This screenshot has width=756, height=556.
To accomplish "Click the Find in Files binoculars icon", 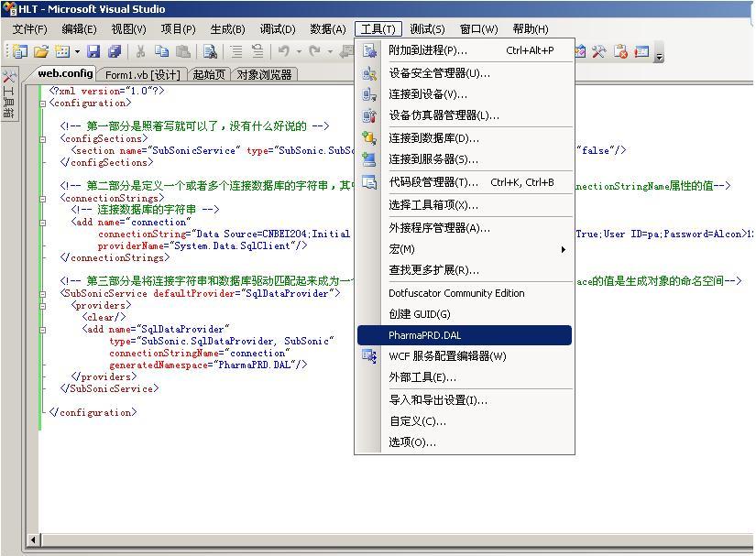I will (210, 51).
